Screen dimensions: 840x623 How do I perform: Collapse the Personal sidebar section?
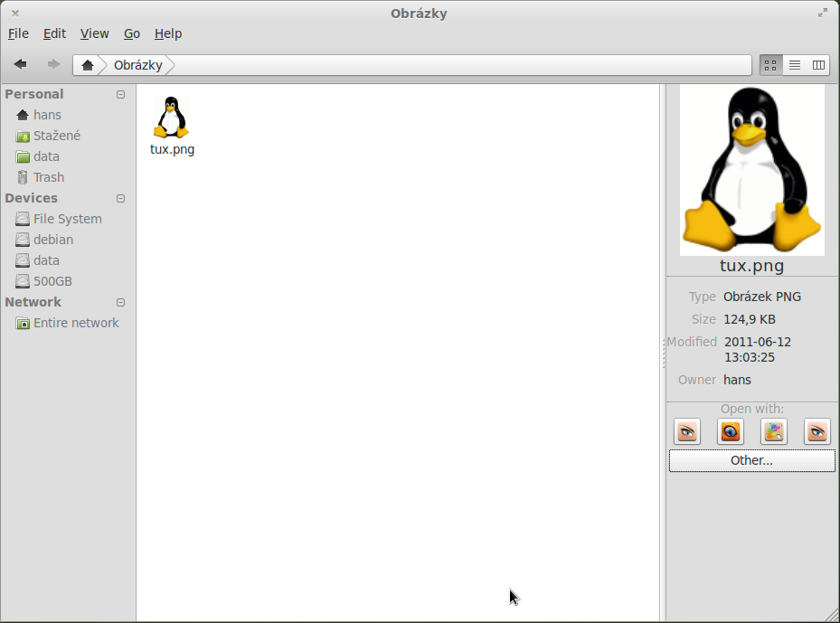[121, 94]
